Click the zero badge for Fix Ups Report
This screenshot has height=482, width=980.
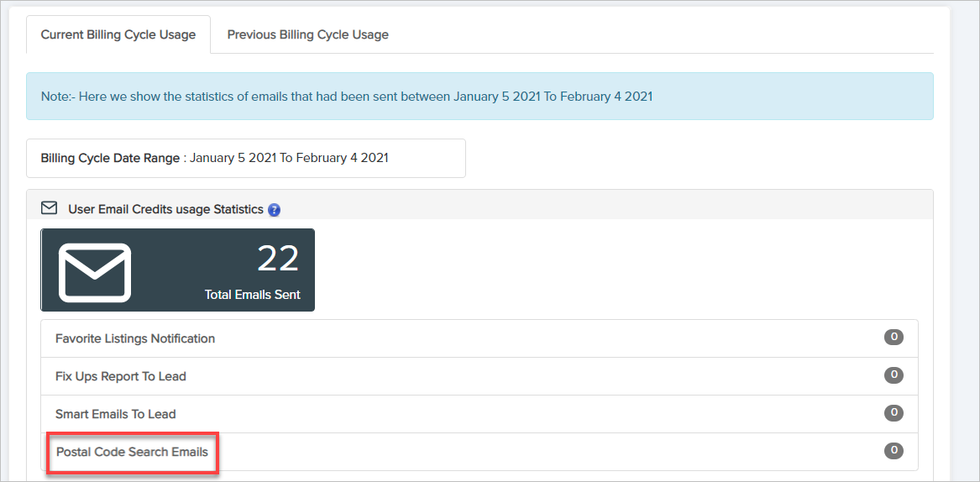pos(894,375)
